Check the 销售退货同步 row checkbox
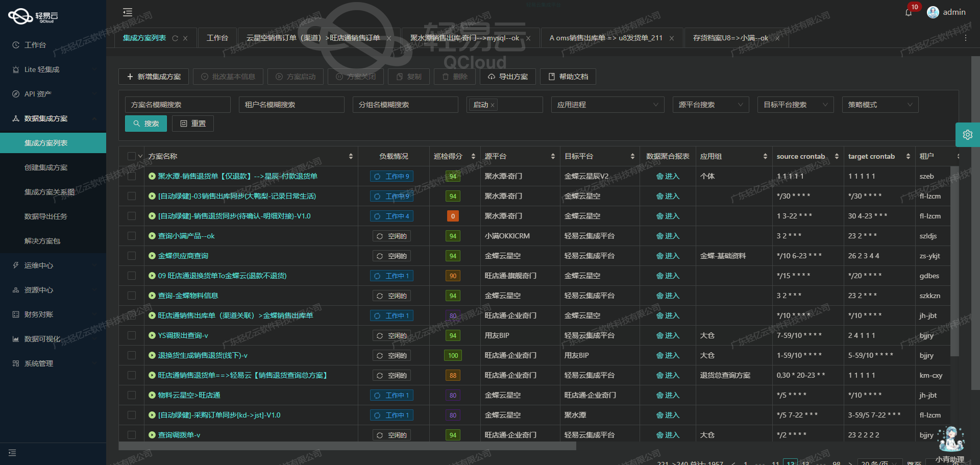Viewport: 980px width, 465px height. [132, 216]
